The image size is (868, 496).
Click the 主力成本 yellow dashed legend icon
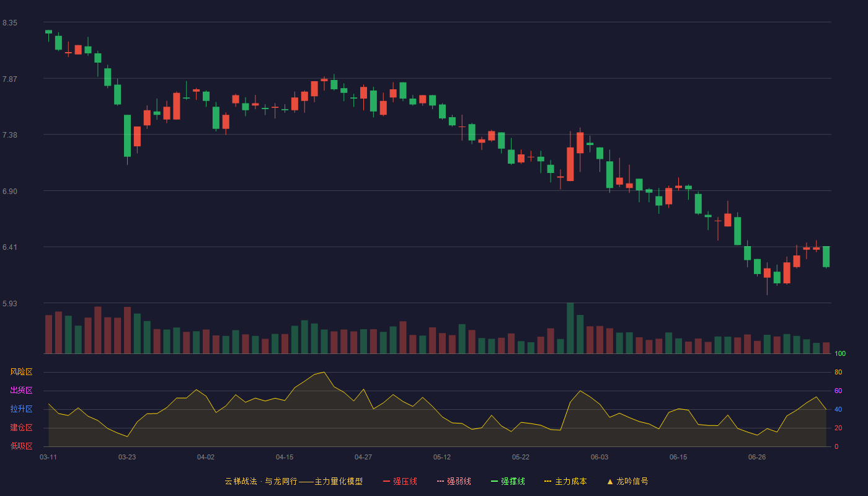click(547, 481)
